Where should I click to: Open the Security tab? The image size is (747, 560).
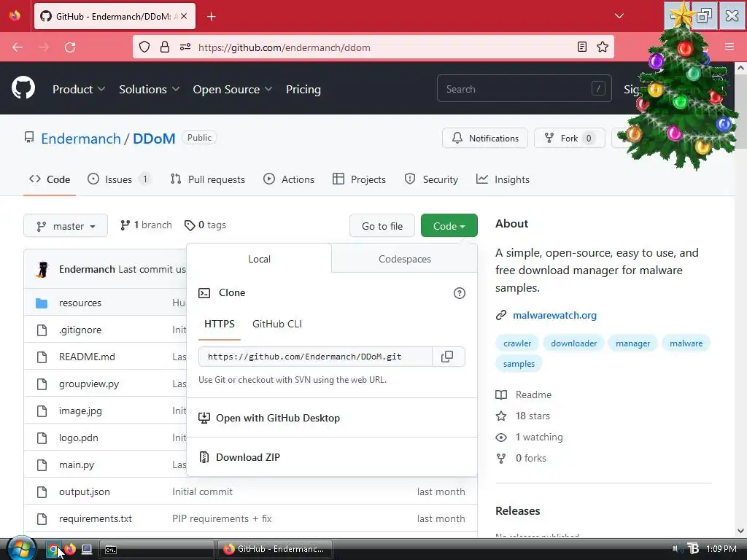(431, 179)
